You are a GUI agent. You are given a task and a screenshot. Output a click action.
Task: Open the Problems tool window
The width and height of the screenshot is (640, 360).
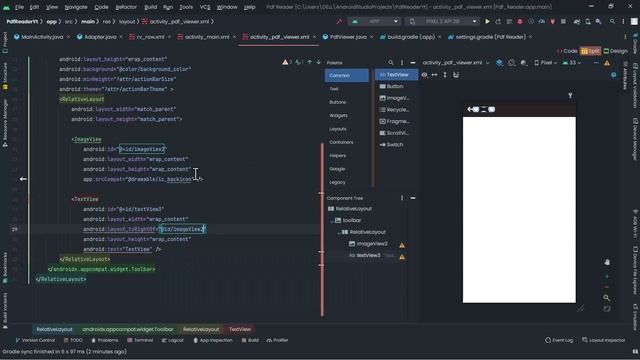coord(104,340)
